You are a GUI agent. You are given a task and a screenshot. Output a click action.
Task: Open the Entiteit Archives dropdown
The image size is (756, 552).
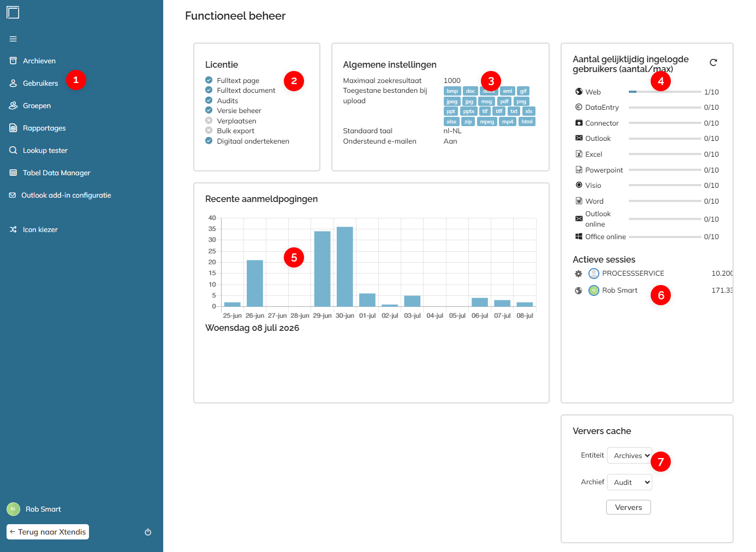tap(629, 455)
